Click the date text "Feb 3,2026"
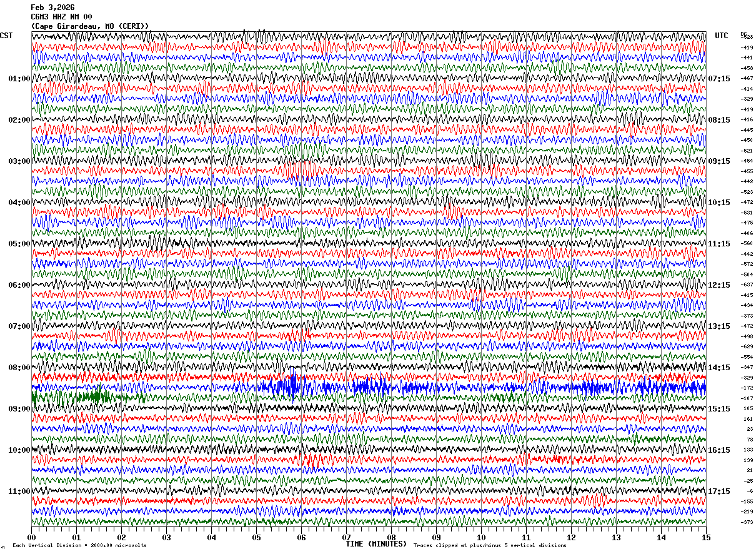The height and width of the screenshot is (554, 756). pos(52,8)
